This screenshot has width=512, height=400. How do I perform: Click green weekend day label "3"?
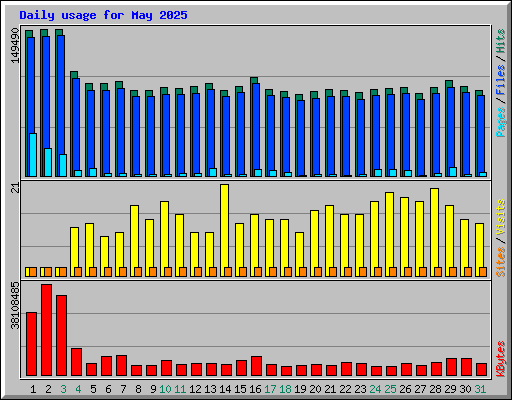(x=63, y=389)
